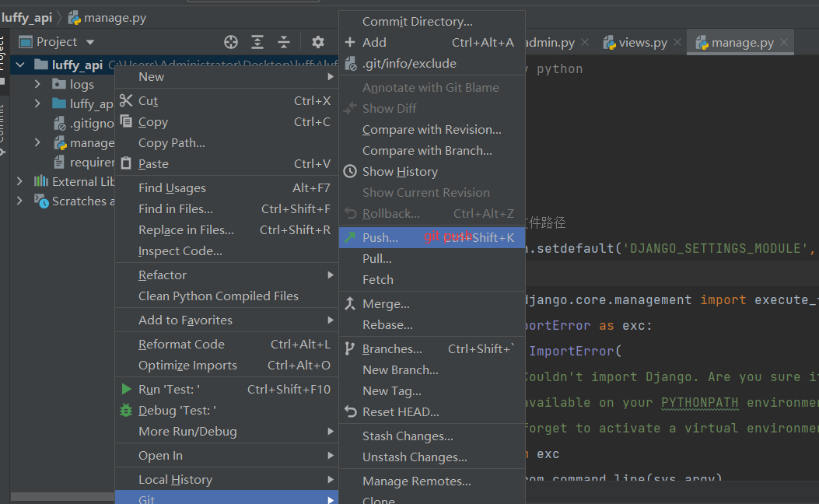The height and width of the screenshot is (504, 819).
Task: Open More Run/Debug submenu
Action: [x=226, y=432]
